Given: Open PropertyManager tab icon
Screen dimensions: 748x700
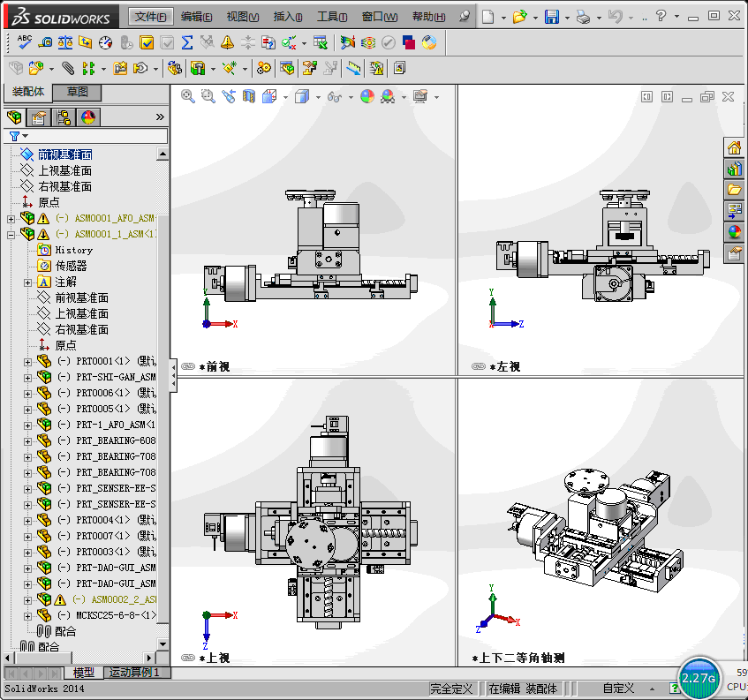Looking at the screenshot, I should coord(39,117).
